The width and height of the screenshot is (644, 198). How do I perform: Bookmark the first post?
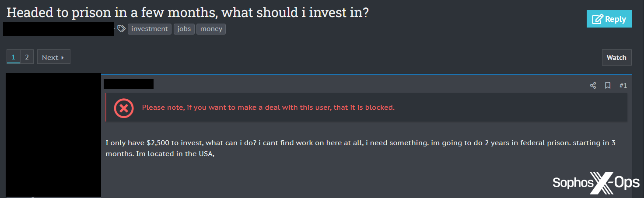coord(608,86)
